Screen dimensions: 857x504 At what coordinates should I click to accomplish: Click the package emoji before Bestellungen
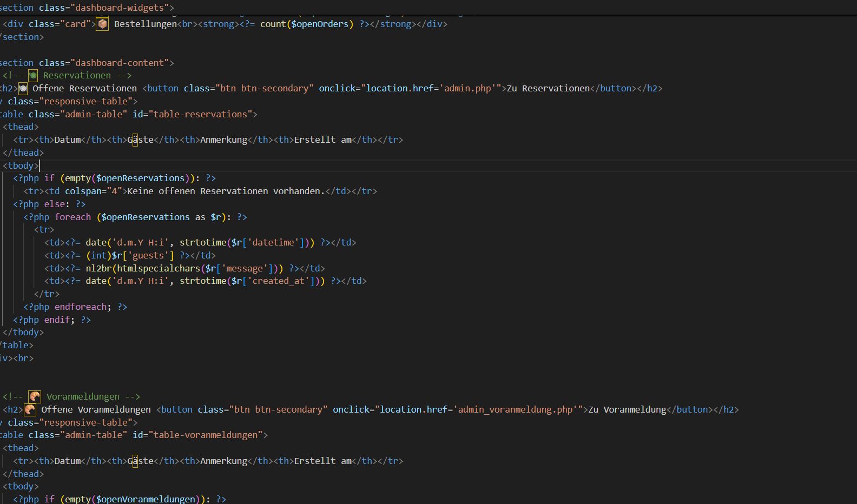(102, 24)
